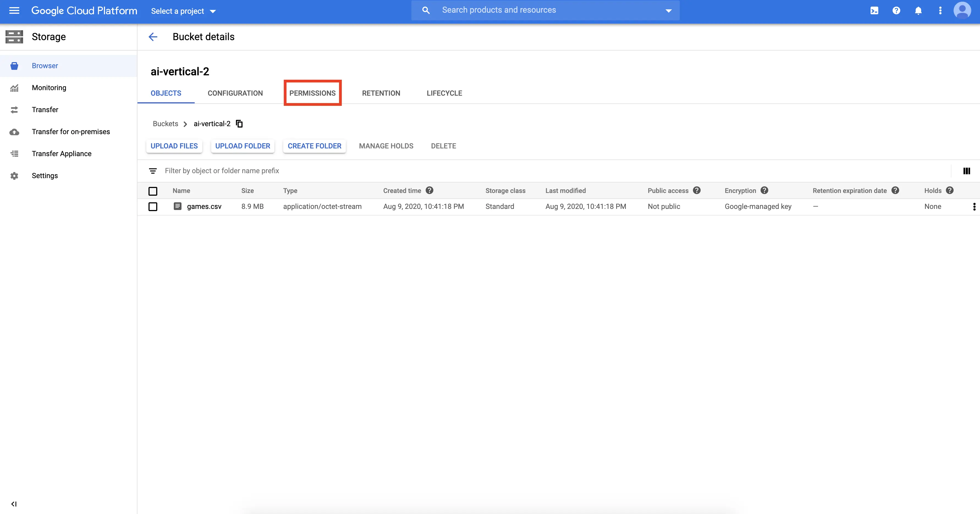Copy bucket name ai-vertical-2 icon
The height and width of the screenshot is (514, 980).
pyautogui.click(x=239, y=124)
